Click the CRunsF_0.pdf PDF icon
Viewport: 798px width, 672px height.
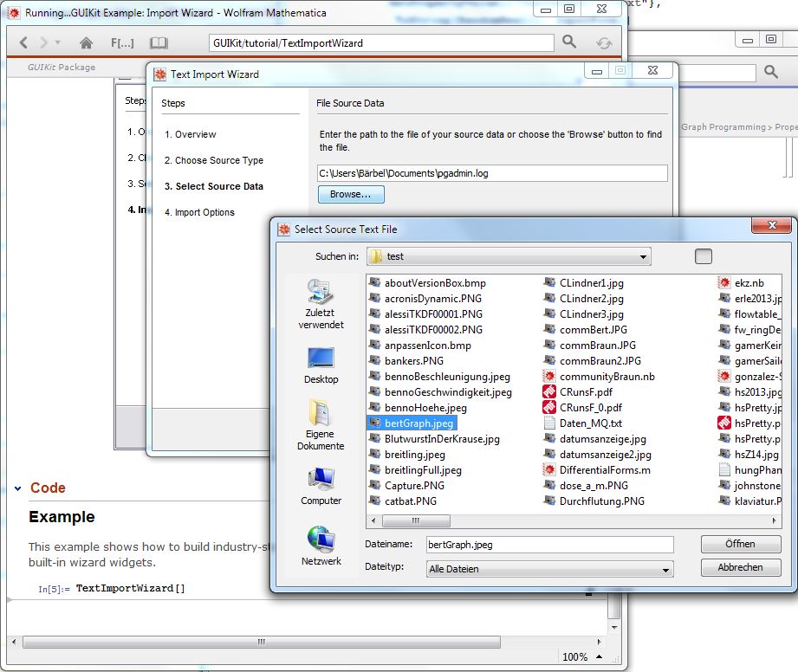(549, 407)
